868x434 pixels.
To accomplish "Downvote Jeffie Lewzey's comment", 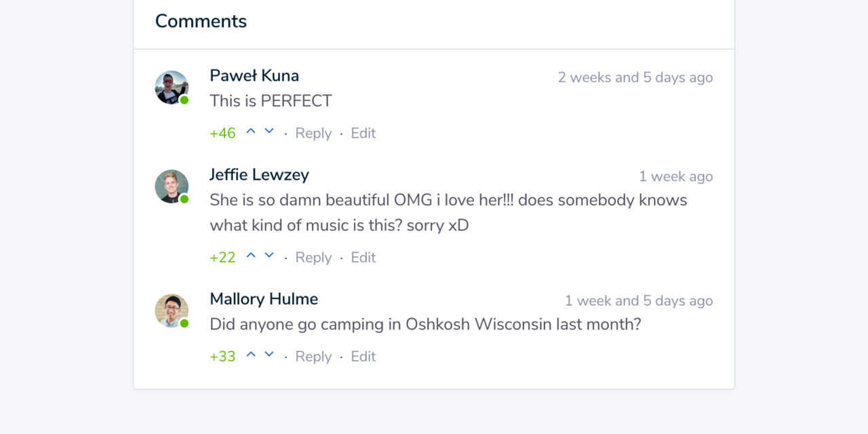I will pyautogui.click(x=269, y=256).
